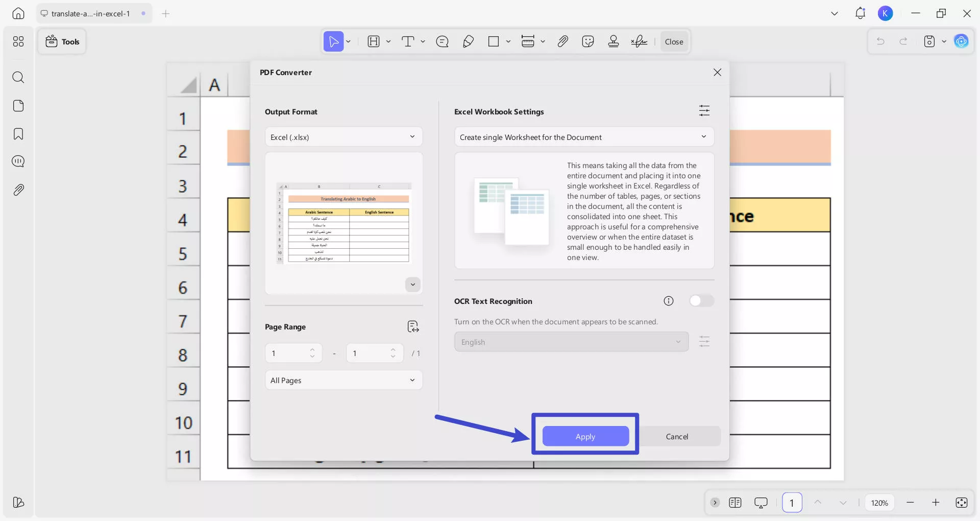Click the Apply button
980x521 pixels.
[585, 436]
